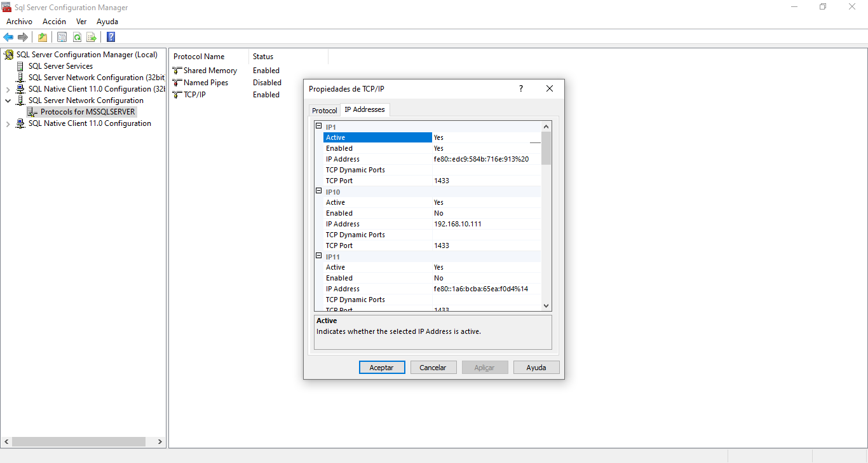Click the Aplicar button
868x463 pixels.
[x=484, y=368]
